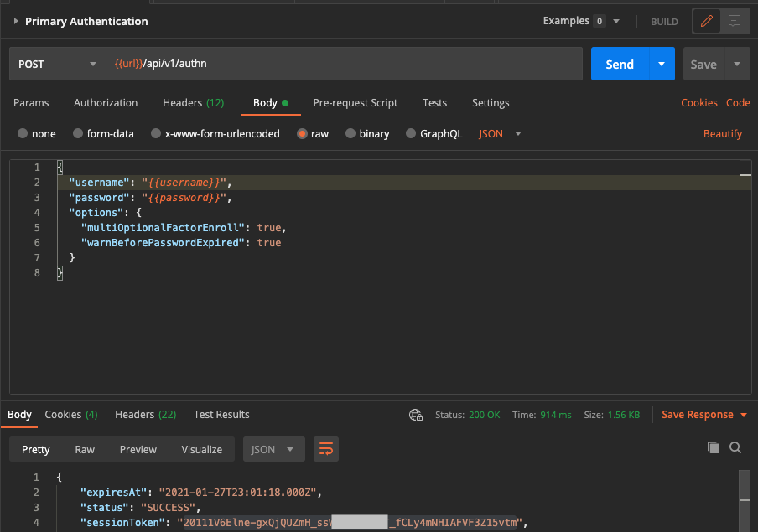Image resolution: width=758 pixels, height=532 pixels.
Task: Select the response Body tab
Action: pos(19,415)
